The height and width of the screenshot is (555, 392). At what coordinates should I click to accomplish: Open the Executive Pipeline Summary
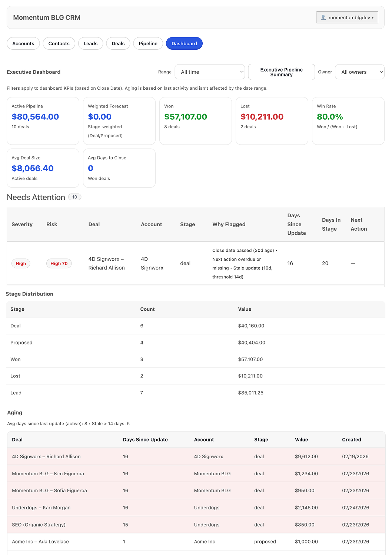[x=281, y=72]
